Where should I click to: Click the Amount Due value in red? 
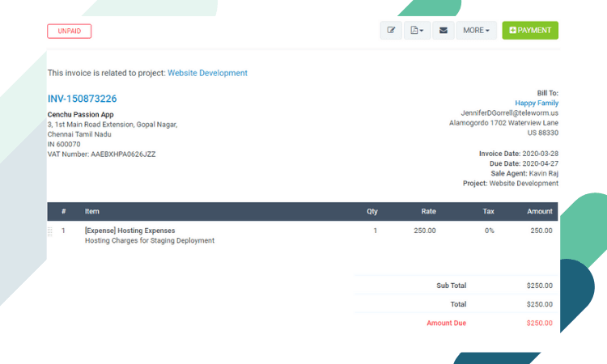[539, 323]
